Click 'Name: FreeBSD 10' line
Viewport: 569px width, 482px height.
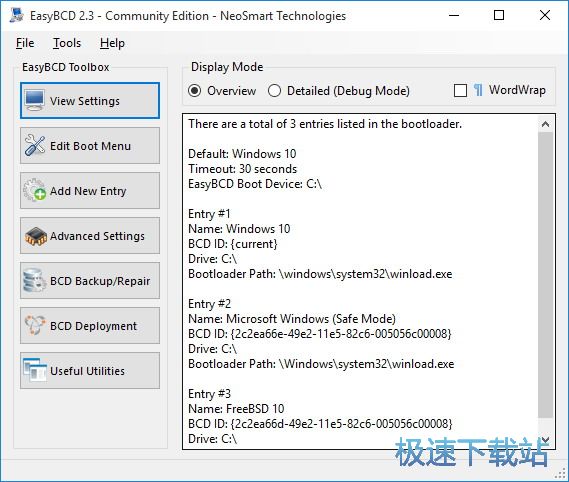[236, 409]
